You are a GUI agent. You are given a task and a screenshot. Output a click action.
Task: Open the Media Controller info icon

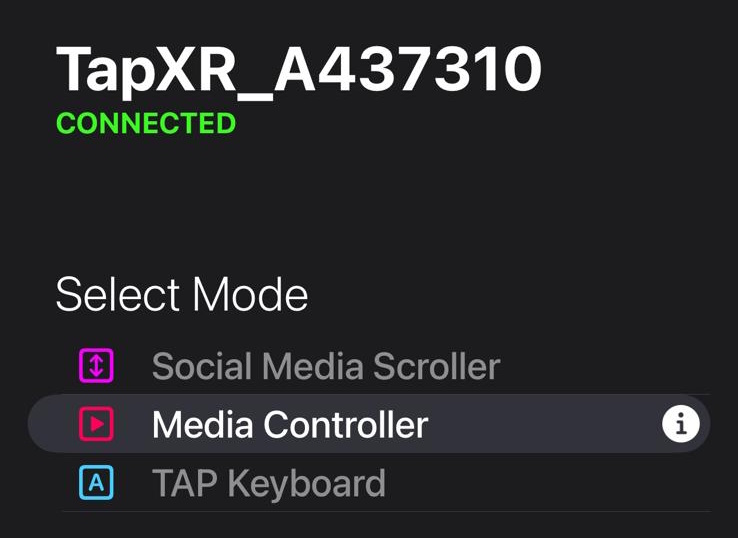(681, 424)
